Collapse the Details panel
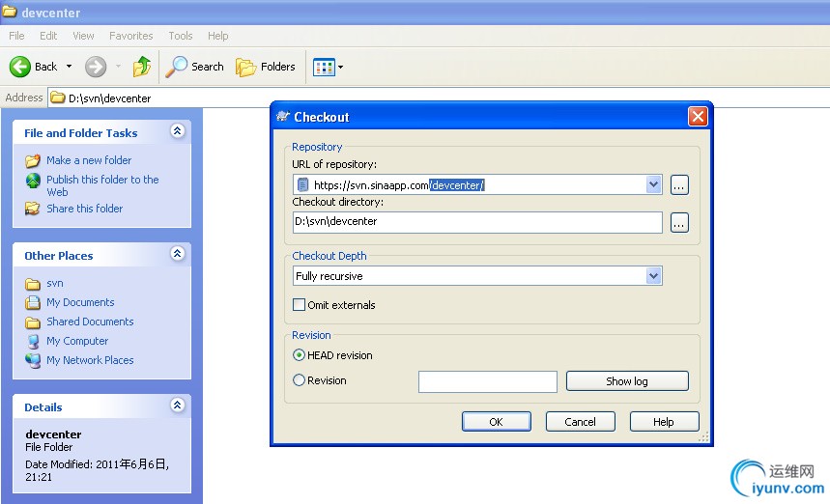Screen dimensions: 830x504 point(178,406)
